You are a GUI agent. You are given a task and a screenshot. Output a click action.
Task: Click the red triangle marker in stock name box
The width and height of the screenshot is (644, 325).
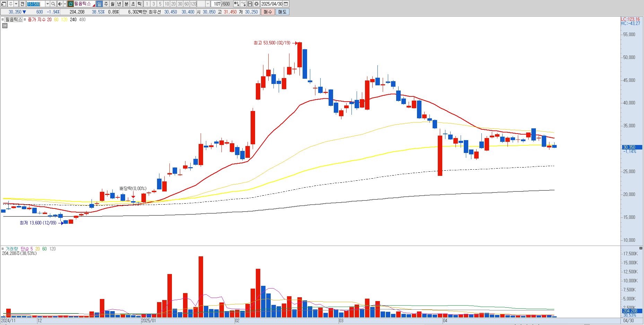[94, 5]
